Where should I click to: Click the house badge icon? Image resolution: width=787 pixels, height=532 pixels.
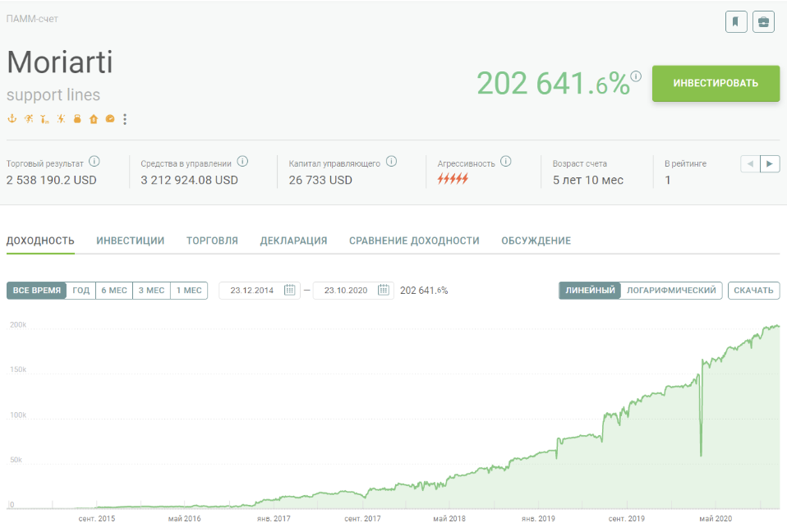coord(94,119)
